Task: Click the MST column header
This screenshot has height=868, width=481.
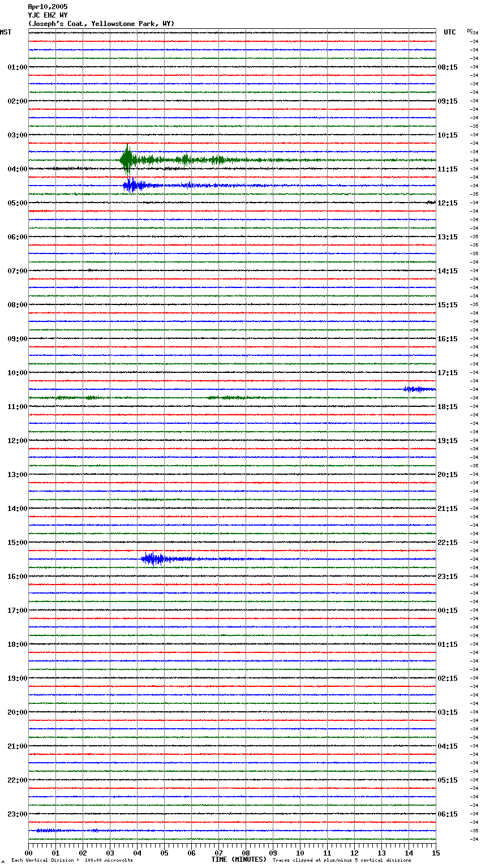Action: (x=6, y=32)
